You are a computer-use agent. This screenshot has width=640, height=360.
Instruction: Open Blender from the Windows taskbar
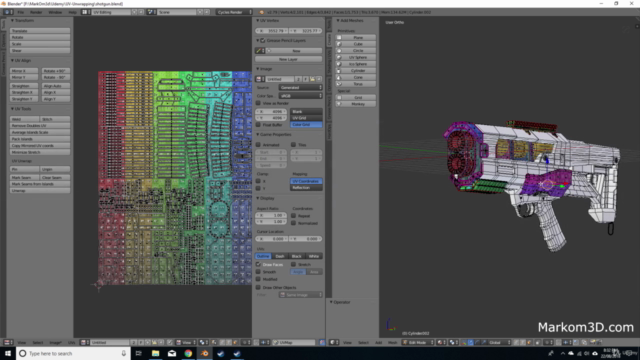[x=204, y=353]
